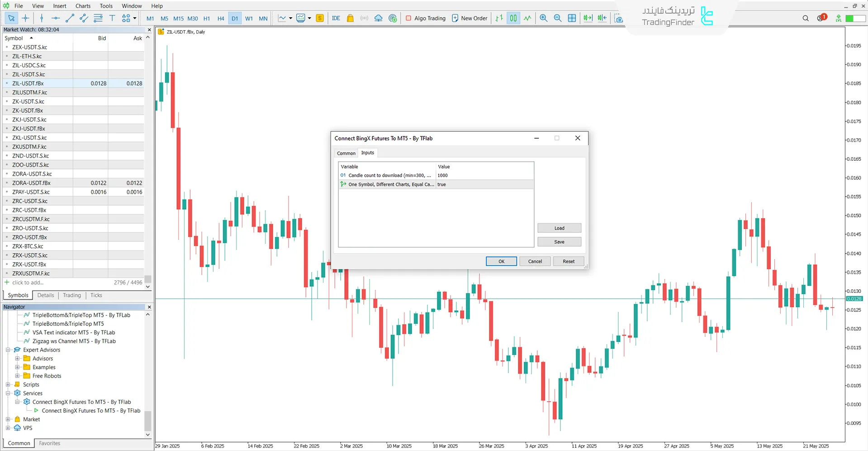
Task: Choose the text label tool
Action: pos(112,18)
